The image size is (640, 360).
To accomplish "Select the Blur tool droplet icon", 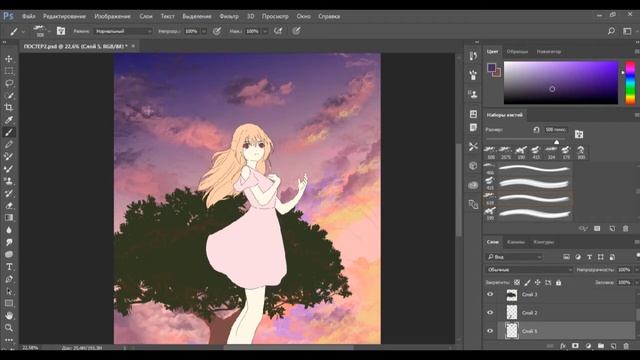I will tap(9, 230).
